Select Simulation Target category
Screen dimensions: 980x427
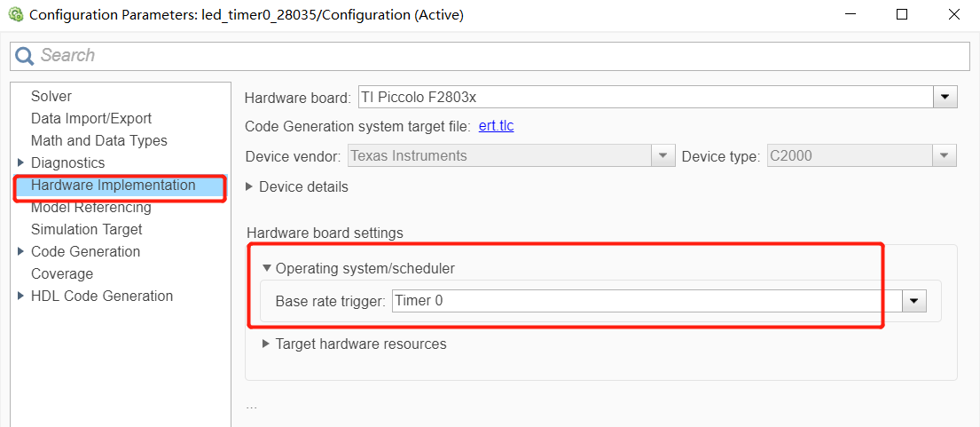coord(86,230)
